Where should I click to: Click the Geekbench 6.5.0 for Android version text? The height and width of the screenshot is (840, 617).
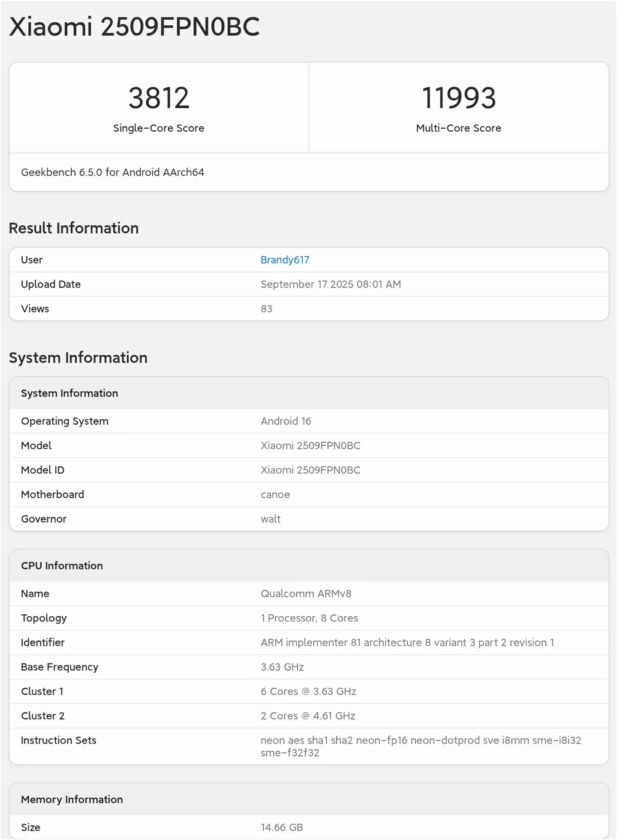[x=112, y=172]
